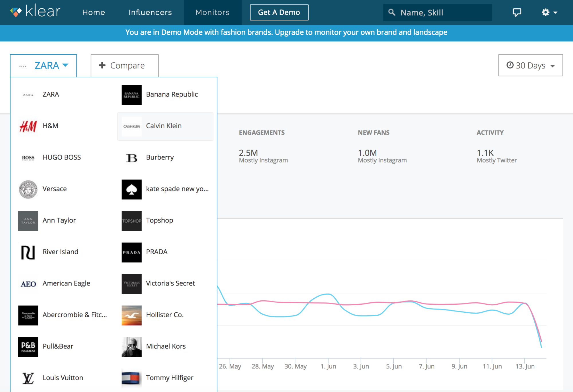Viewport: 573px width, 392px height.
Task: Select ZARA text entry in brand list
Action: point(51,94)
